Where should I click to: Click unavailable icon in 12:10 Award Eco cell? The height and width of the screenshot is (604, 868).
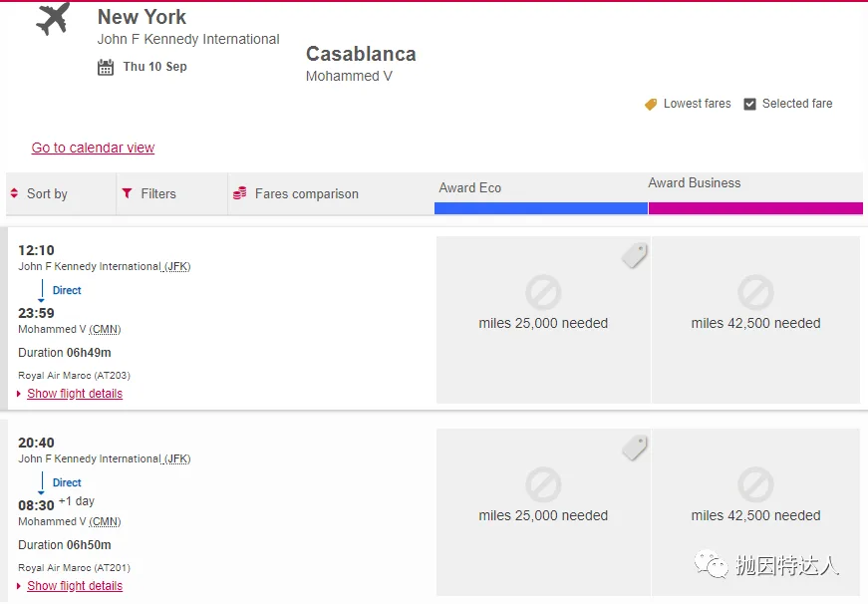(543, 293)
